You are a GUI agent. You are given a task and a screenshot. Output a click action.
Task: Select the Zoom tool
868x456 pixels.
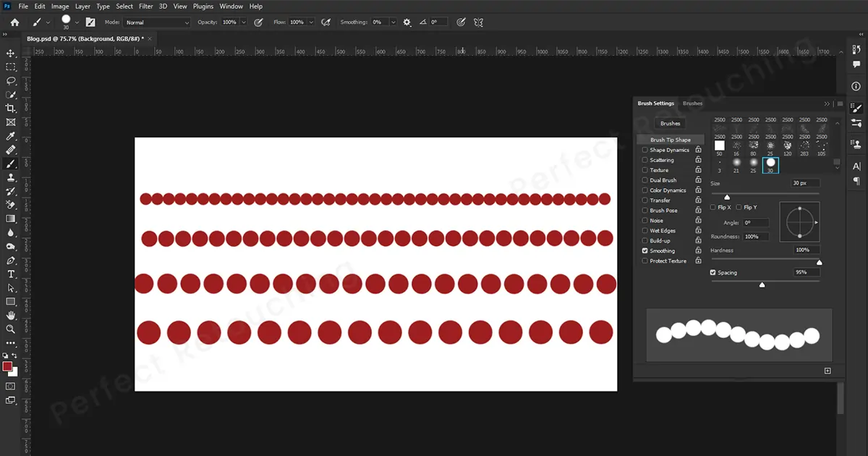pyautogui.click(x=10, y=329)
